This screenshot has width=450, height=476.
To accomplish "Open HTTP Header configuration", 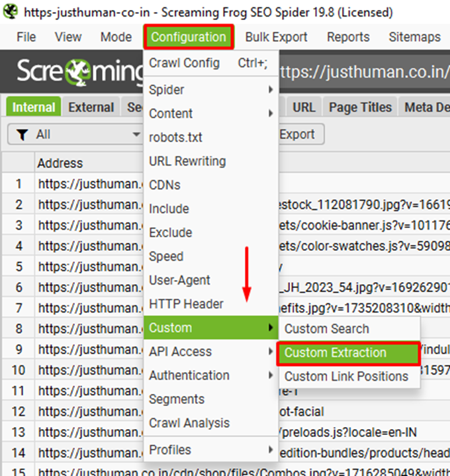I will click(211, 304).
